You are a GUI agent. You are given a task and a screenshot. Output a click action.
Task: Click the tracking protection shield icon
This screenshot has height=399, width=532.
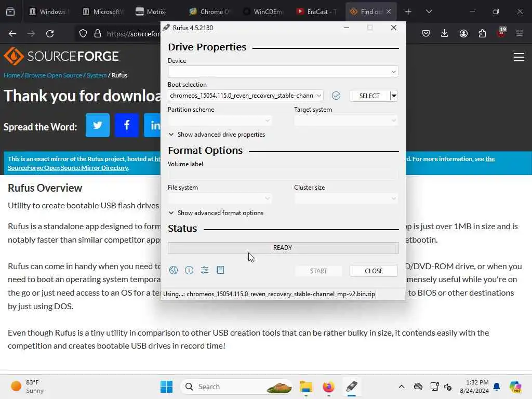point(83,34)
